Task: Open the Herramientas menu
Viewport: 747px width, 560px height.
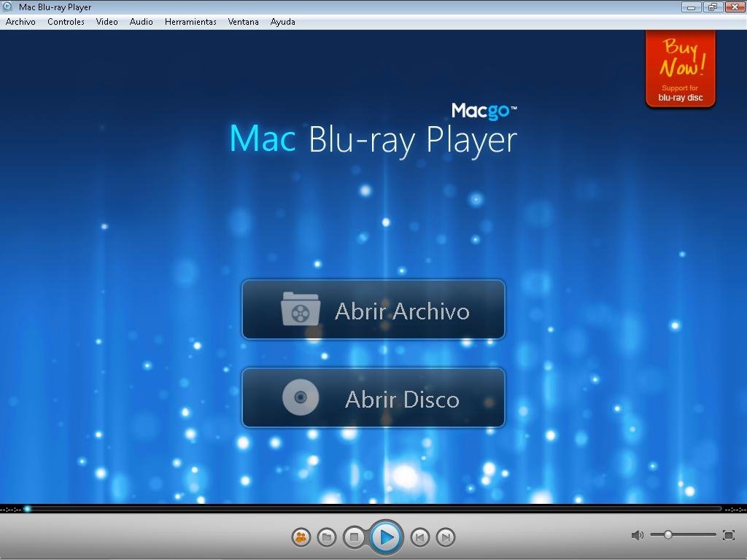Action: pyautogui.click(x=190, y=22)
